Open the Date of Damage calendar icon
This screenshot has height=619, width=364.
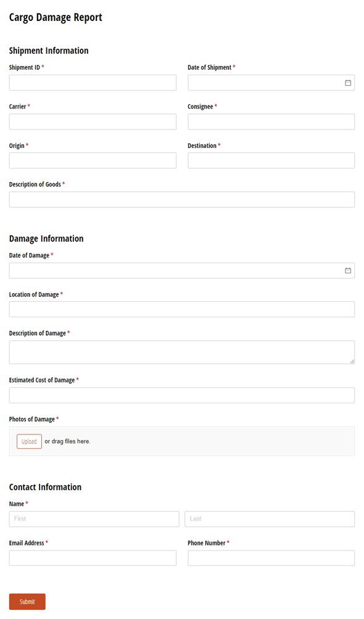pyautogui.click(x=348, y=271)
